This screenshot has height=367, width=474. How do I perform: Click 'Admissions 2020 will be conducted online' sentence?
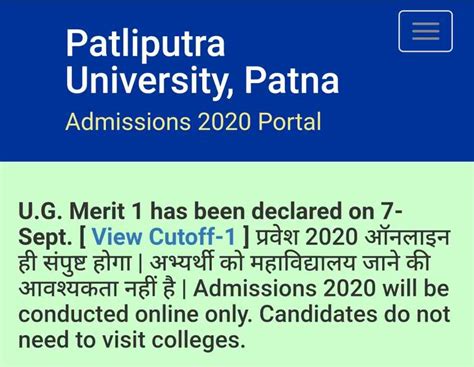pos(321,289)
